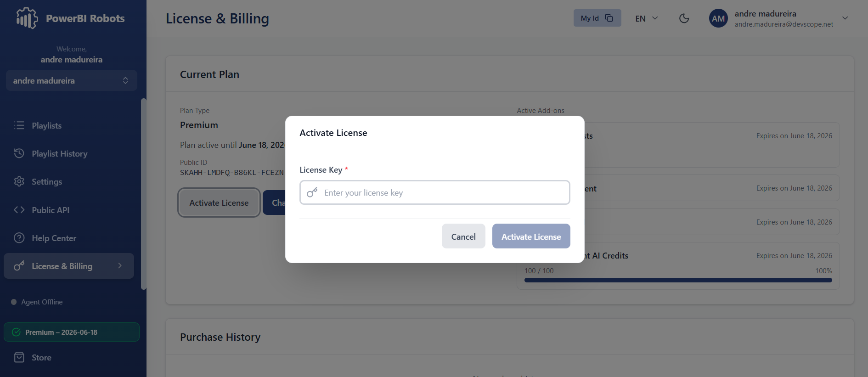Click the Help Center question mark icon
Viewport: 868px width, 377px height.
pos(19,238)
